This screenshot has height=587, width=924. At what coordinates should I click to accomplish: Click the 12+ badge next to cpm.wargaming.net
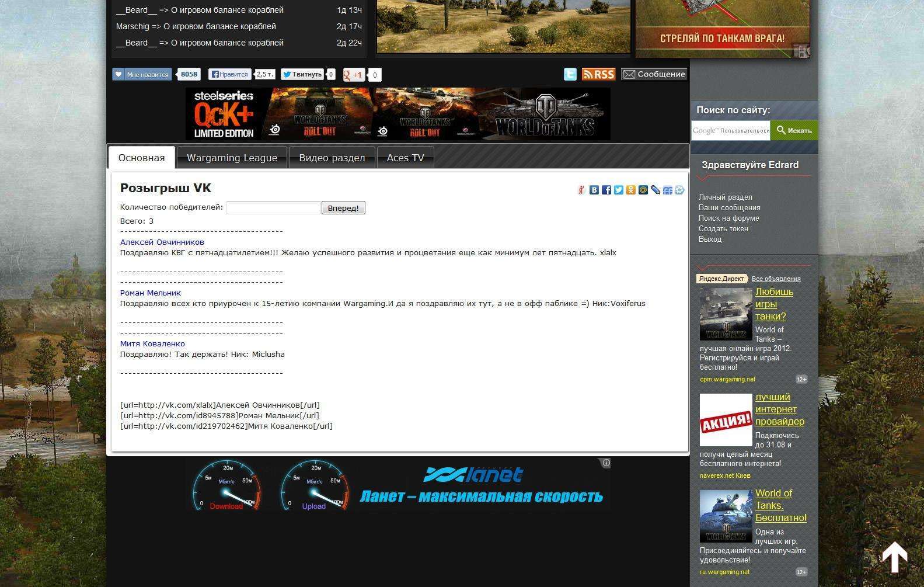pos(801,379)
